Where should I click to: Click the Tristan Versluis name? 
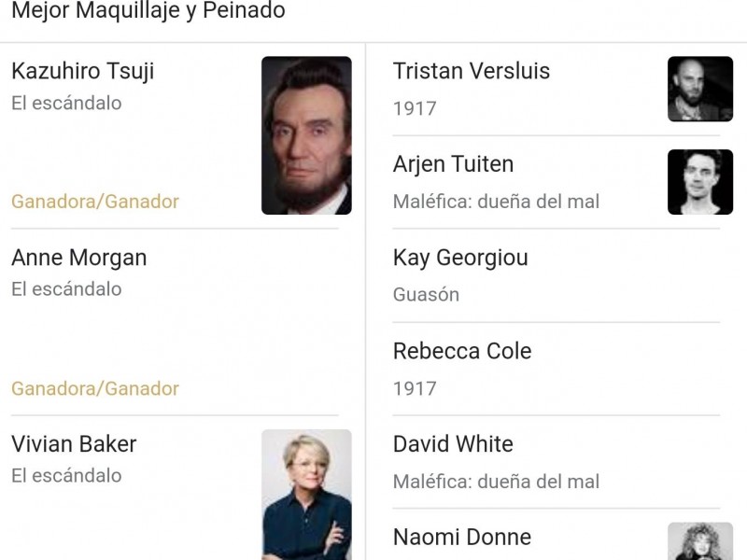[x=472, y=71]
